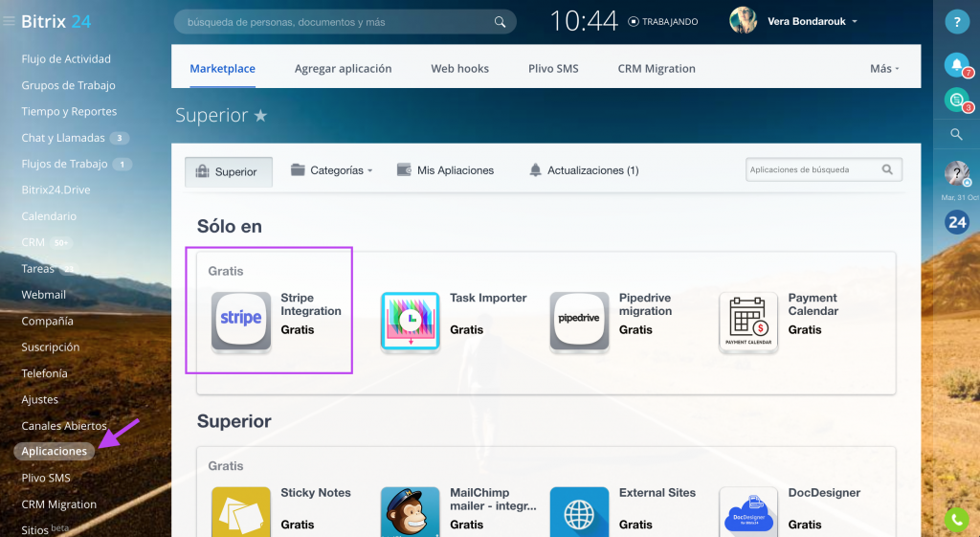Screen dimensions: 980x537
Task: Open Mis Apliaciones
Action: (446, 170)
